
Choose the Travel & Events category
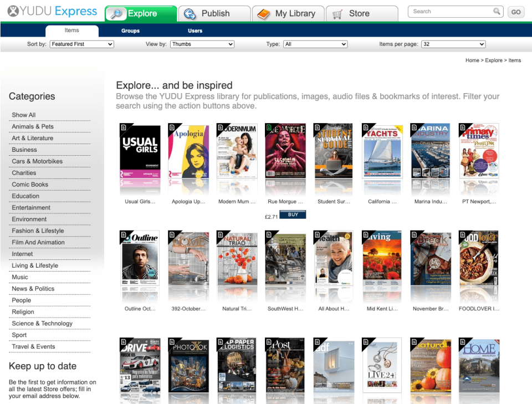tap(34, 346)
